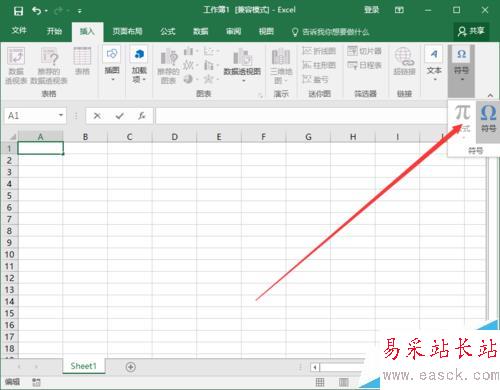Click the 共享 share button
The image size is (500, 390).
click(471, 31)
